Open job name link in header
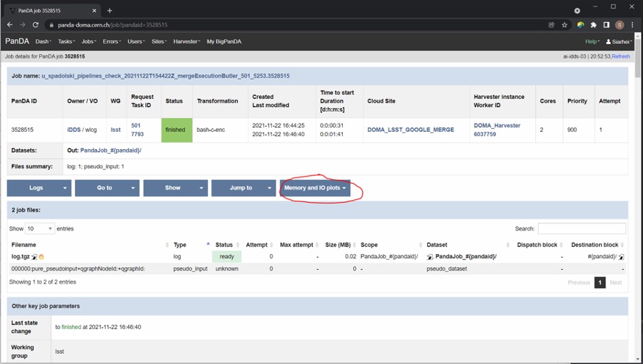 [x=166, y=76]
